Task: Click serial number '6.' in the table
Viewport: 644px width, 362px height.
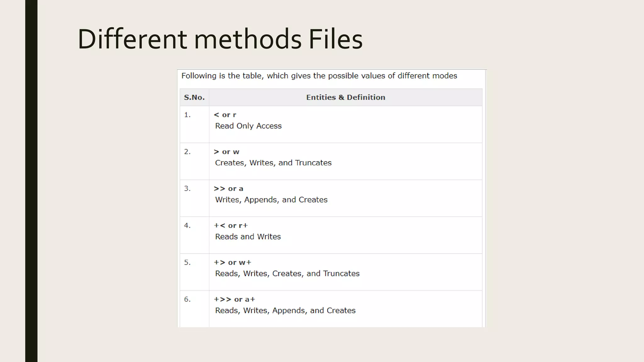Action: click(x=187, y=299)
